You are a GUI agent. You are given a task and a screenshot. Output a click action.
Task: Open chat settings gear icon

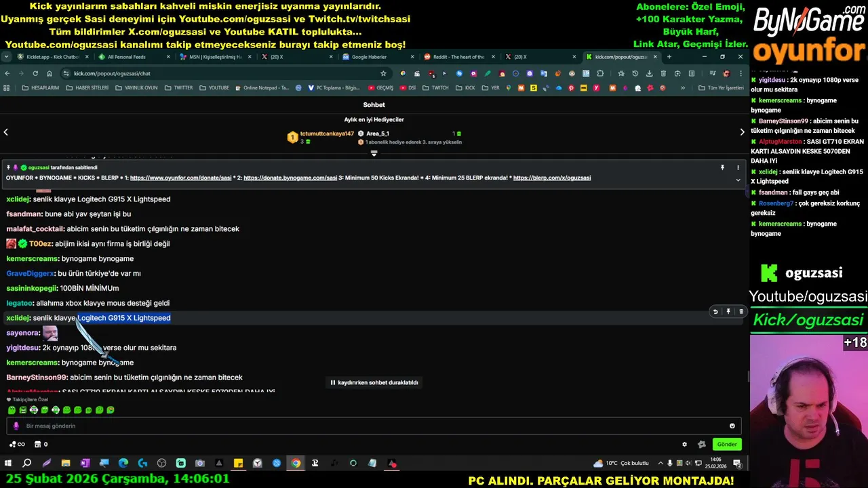[x=684, y=444]
